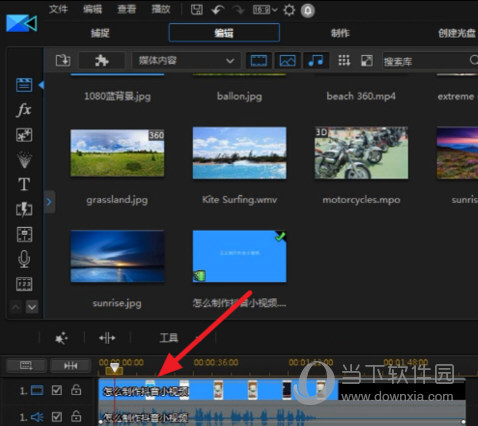478x426 pixels.
Task: Open the 编辑 menu in menu bar
Action: [x=92, y=9]
